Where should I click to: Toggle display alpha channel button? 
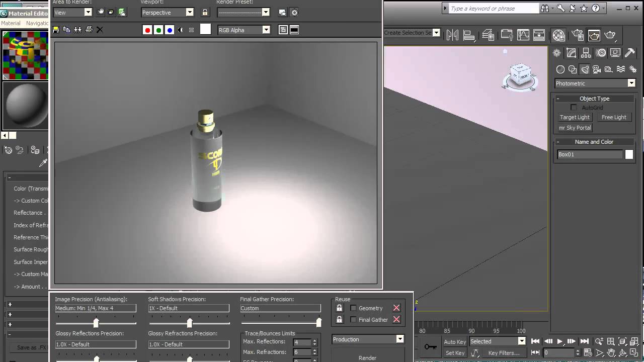[x=181, y=30]
